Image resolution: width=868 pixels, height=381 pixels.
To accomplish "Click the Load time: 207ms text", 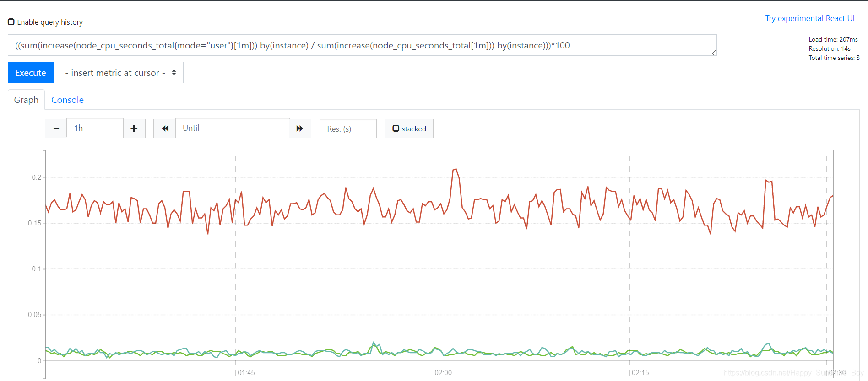I will click(x=833, y=39).
